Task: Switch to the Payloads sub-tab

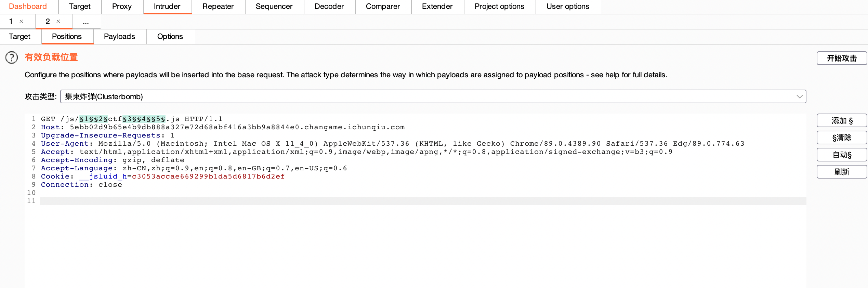Action: click(x=119, y=37)
